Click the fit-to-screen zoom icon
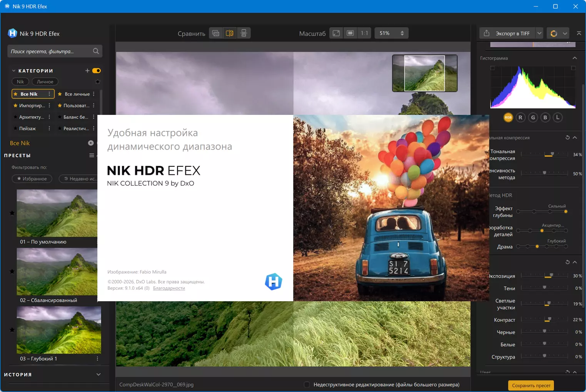The width and height of the screenshot is (586, 392). pos(336,33)
